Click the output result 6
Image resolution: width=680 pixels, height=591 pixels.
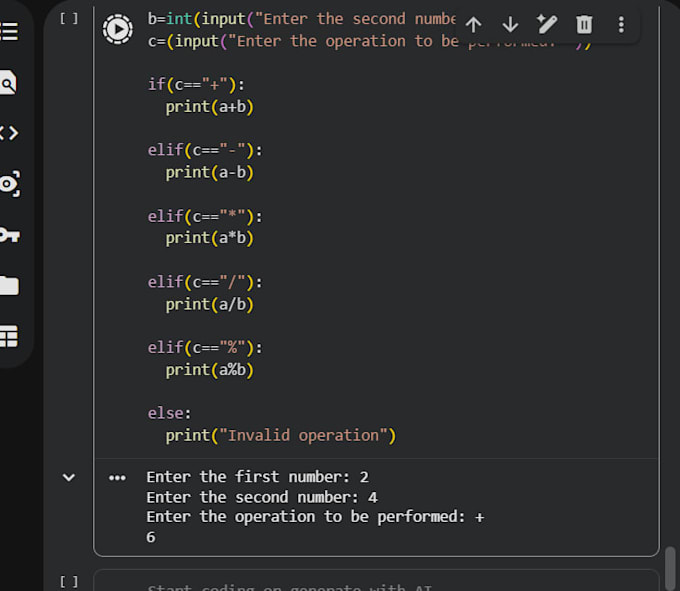click(150, 537)
